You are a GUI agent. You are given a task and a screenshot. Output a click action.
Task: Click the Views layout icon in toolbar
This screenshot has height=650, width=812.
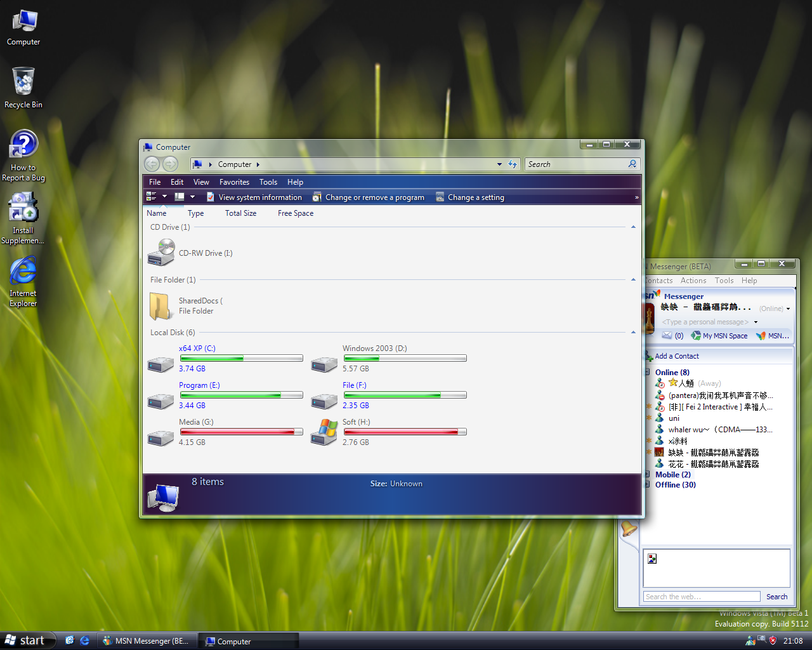tap(151, 197)
